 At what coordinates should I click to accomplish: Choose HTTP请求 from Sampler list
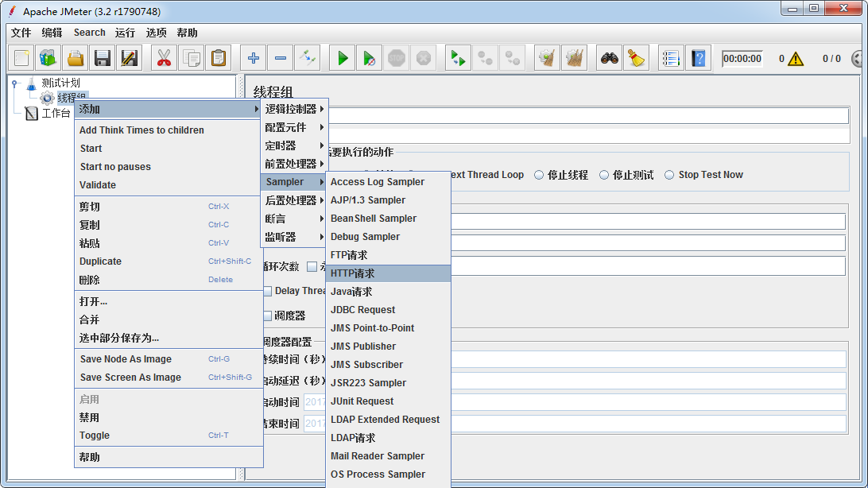(389, 273)
